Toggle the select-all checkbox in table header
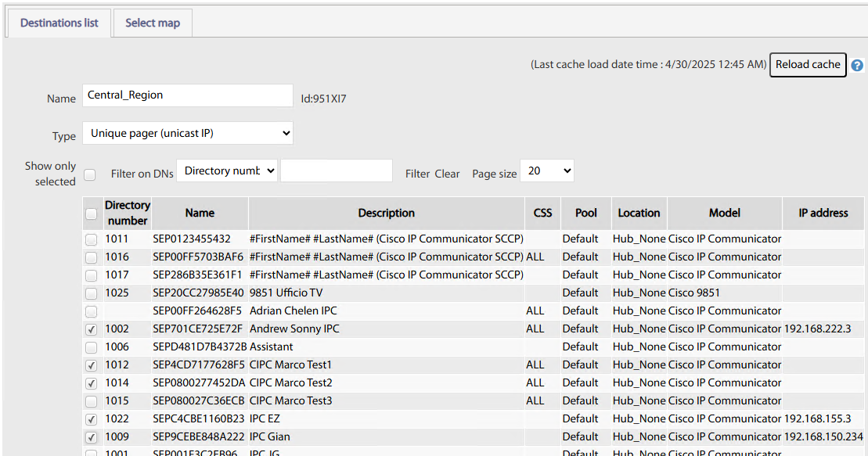 coord(92,214)
